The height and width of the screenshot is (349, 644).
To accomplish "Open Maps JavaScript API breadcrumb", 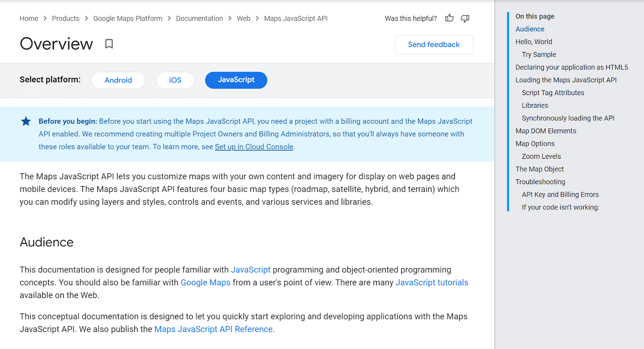I will tap(296, 19).
